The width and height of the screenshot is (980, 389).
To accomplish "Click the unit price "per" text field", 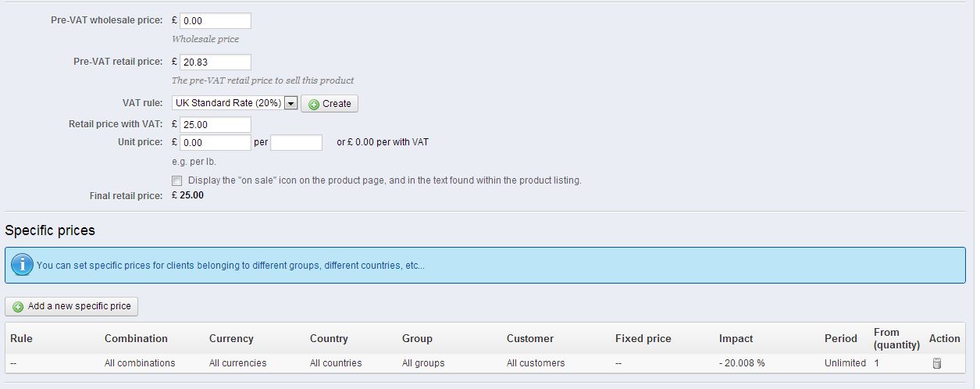I will pos(296,143).
